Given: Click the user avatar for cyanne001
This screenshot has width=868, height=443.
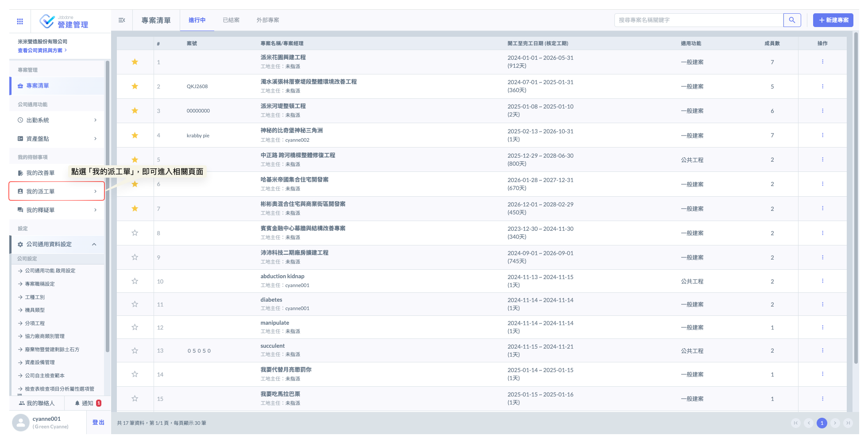Looking at the screenshot, I should point(20,423).
